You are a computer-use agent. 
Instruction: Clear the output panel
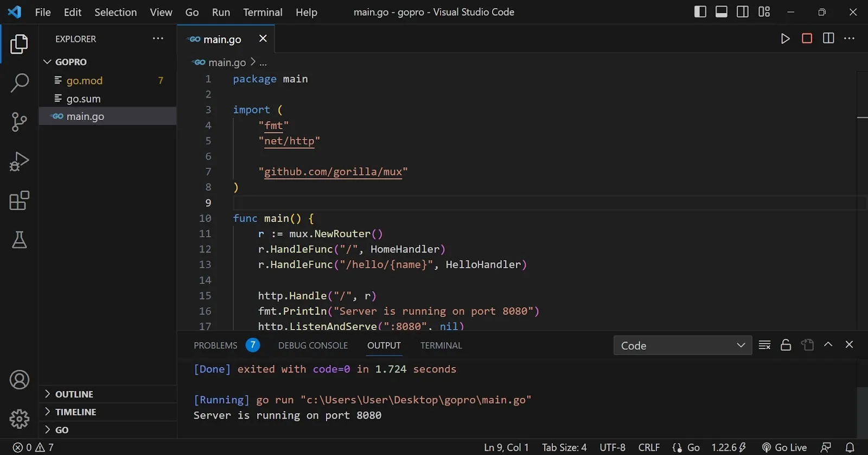click(764, 345)
